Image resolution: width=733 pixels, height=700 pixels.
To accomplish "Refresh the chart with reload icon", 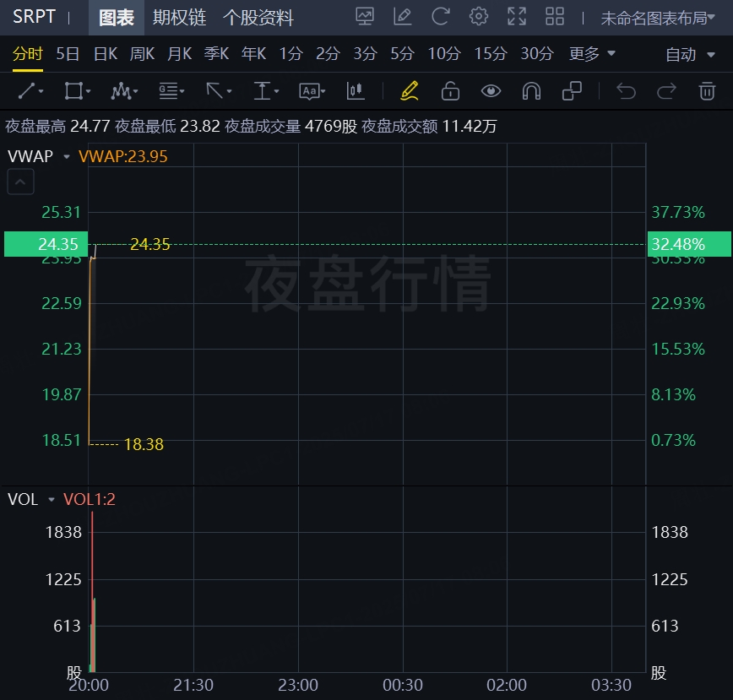I will (x=440, y=16).
